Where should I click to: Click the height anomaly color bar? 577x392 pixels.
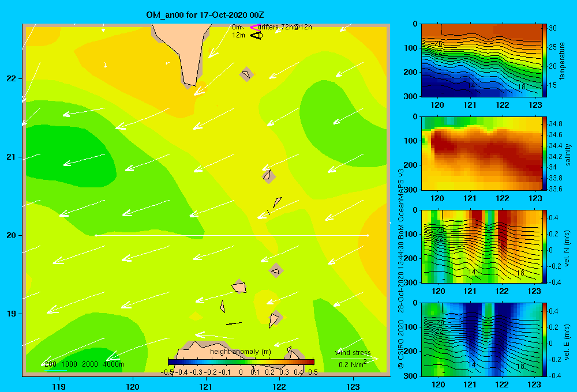[x=241, y=362]
